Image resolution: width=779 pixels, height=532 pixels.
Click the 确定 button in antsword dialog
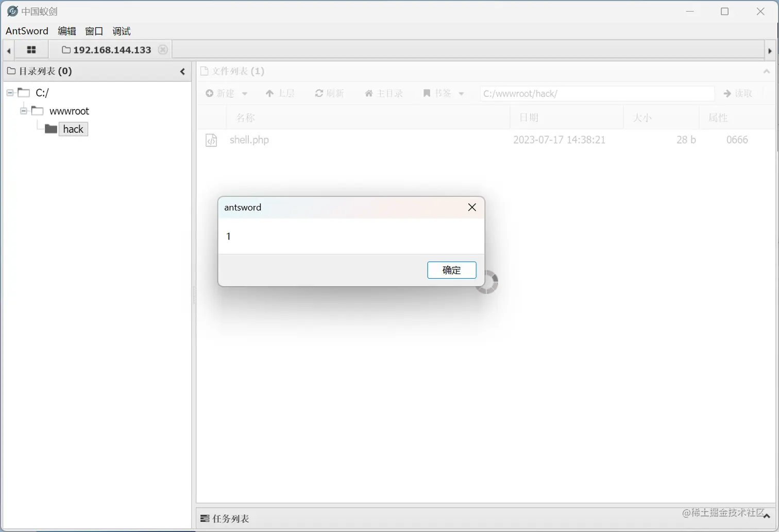point(451,270)
